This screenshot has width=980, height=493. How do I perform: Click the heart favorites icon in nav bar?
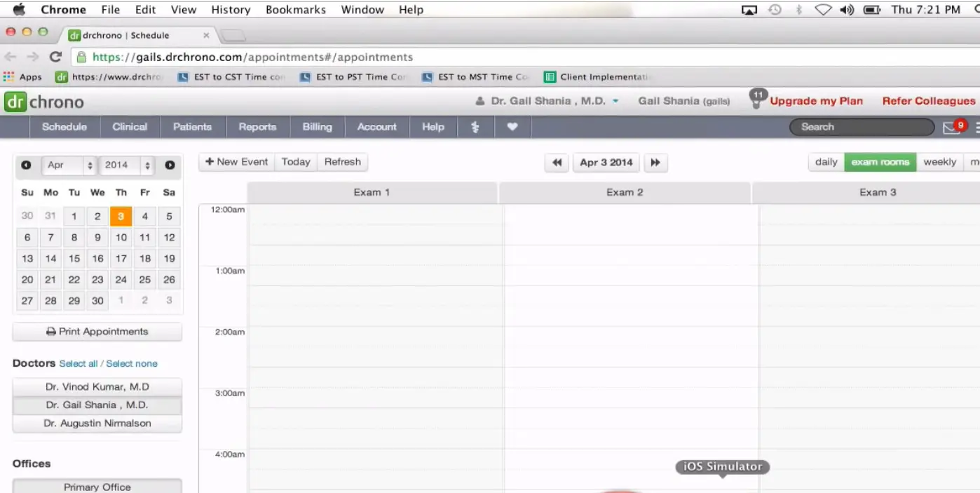pos(512,127)
